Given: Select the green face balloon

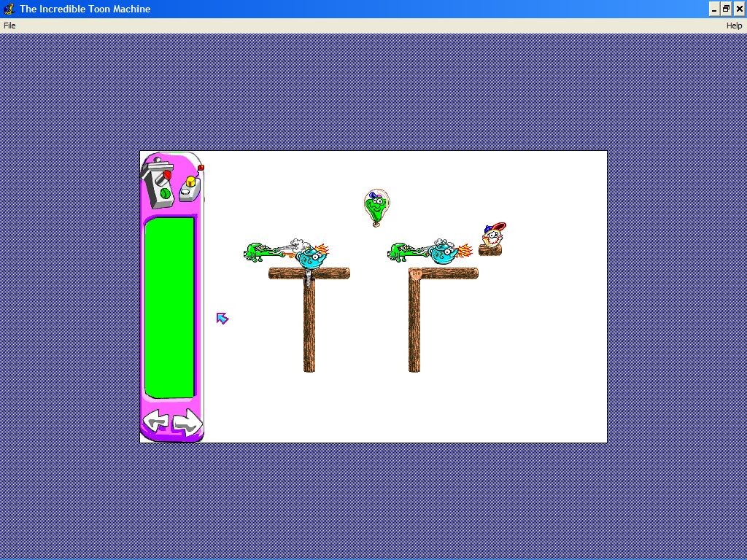Looking at the screenshot, I should click(376, 208).
